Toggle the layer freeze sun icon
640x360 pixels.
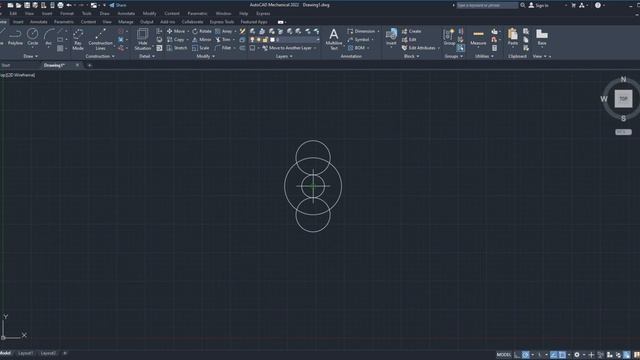pos(259,40)
